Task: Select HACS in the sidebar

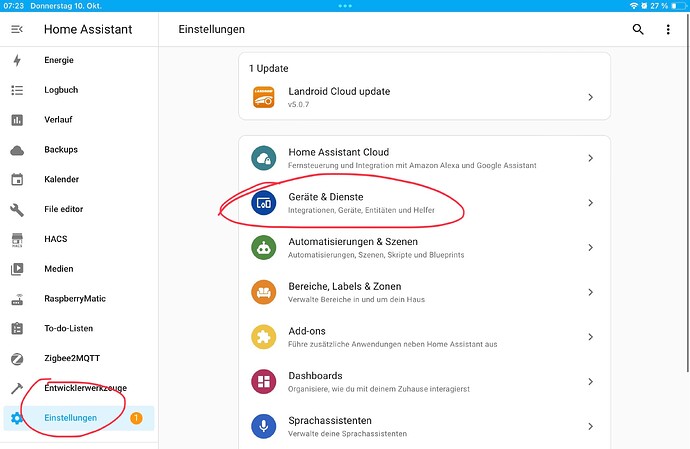Action: pyautogui.click(x=57, y=239)
